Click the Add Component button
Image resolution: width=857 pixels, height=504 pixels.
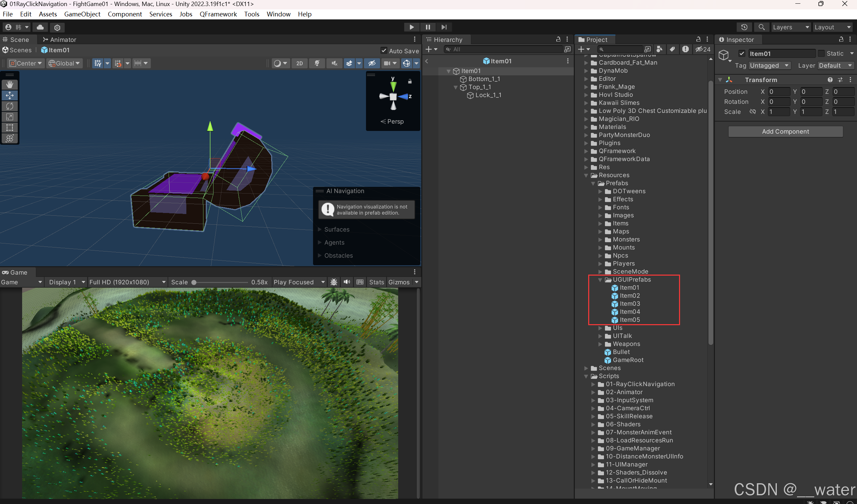785,132
